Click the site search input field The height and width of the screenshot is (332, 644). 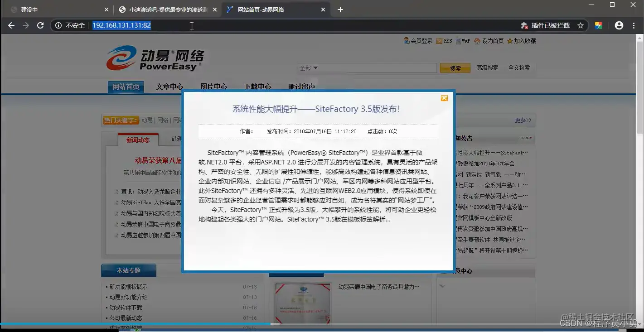coord(378,68)
